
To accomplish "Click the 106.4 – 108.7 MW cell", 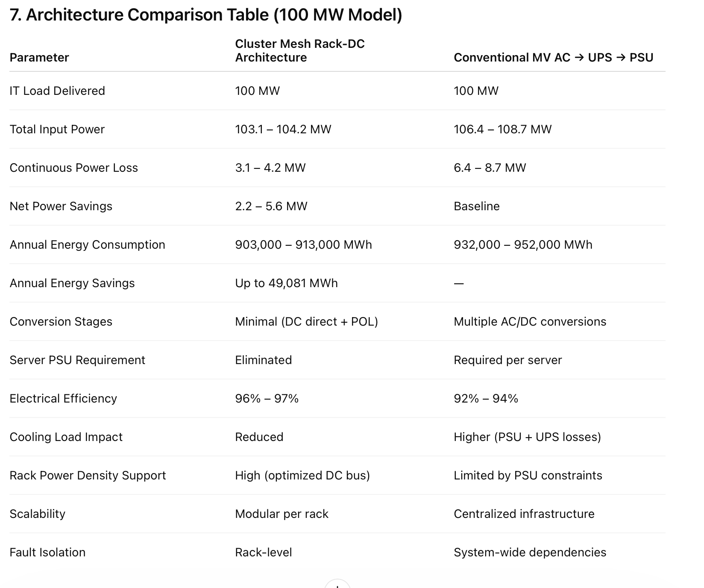I will pyautogui.click(x=502, y=129).
